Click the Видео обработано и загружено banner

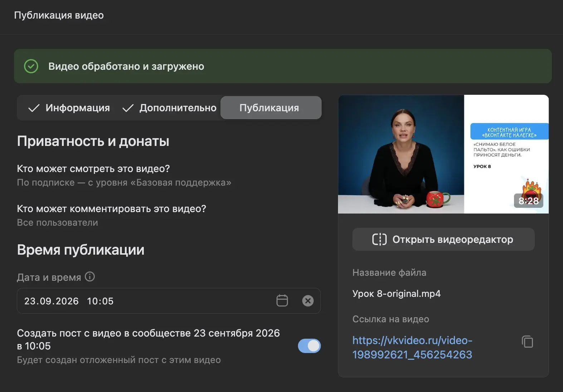(283, 66)
